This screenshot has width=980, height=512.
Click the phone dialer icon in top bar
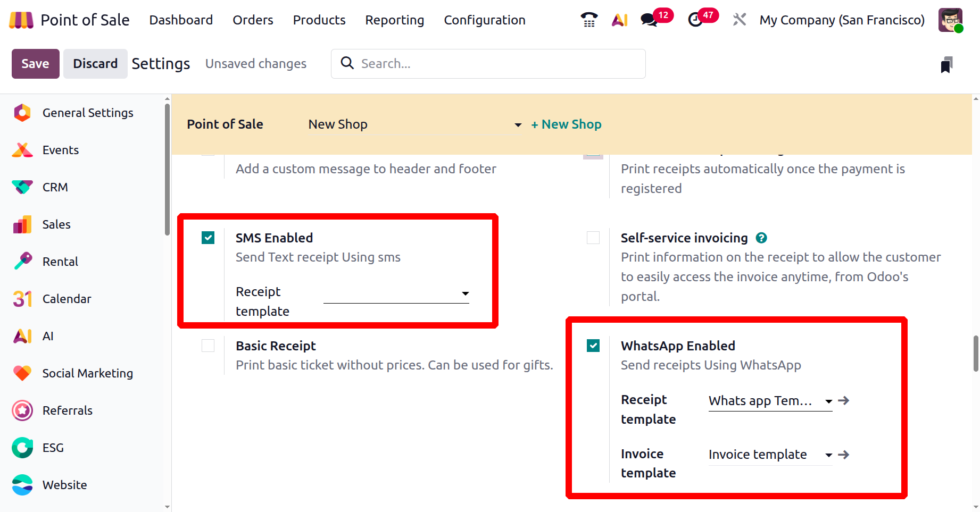589,20
